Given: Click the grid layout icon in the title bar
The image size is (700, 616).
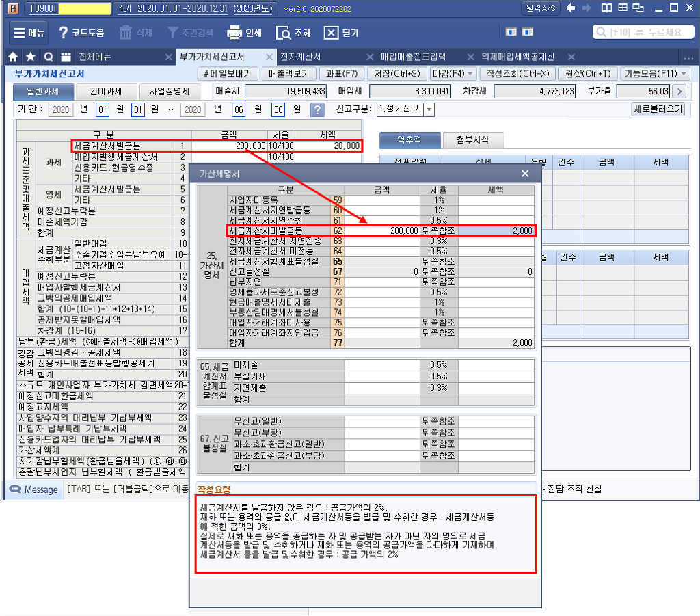Looking at the screenshot, I should (623, 8).
